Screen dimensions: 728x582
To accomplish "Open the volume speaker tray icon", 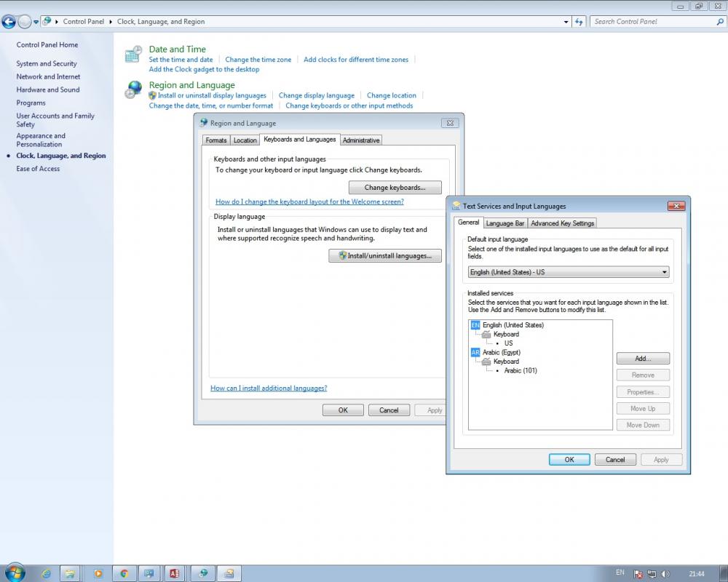I will [x=665, y=574].
